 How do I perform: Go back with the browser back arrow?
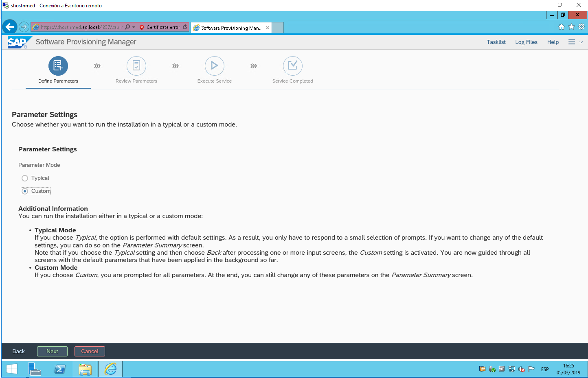[10, 27]
